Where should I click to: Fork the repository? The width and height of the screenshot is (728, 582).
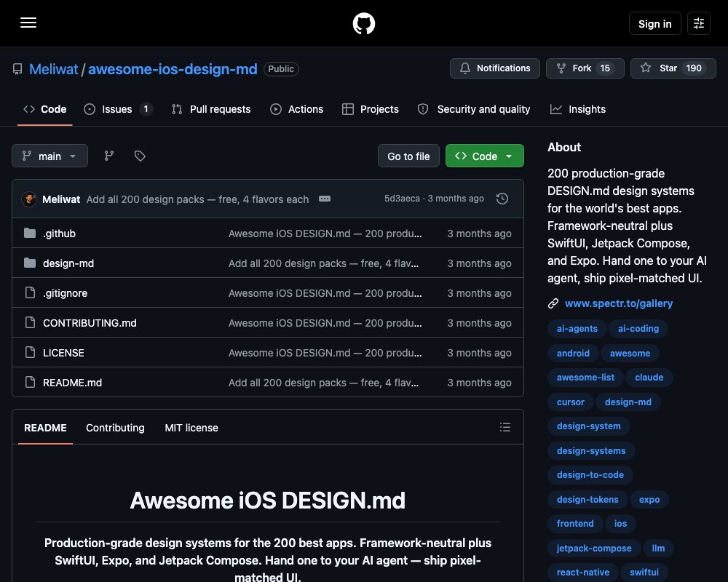click(x=585, y=68)
